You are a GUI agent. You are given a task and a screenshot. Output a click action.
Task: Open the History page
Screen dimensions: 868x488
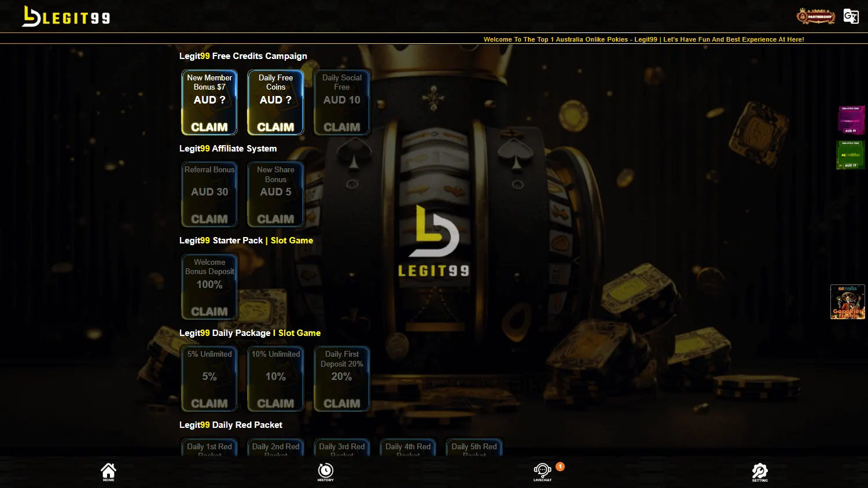tap(326, 472)
